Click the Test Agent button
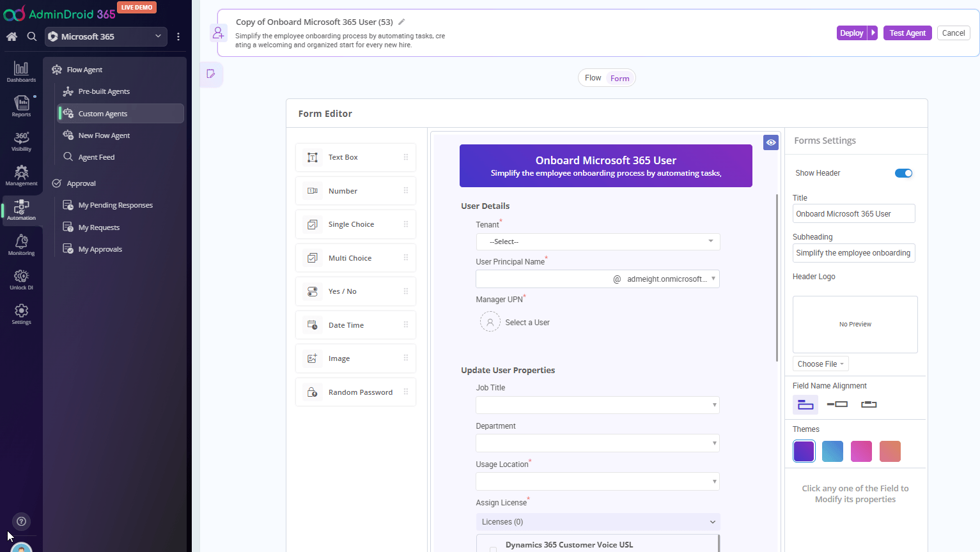The width and height of the screenshot is (980, 552). pos(907,33)
